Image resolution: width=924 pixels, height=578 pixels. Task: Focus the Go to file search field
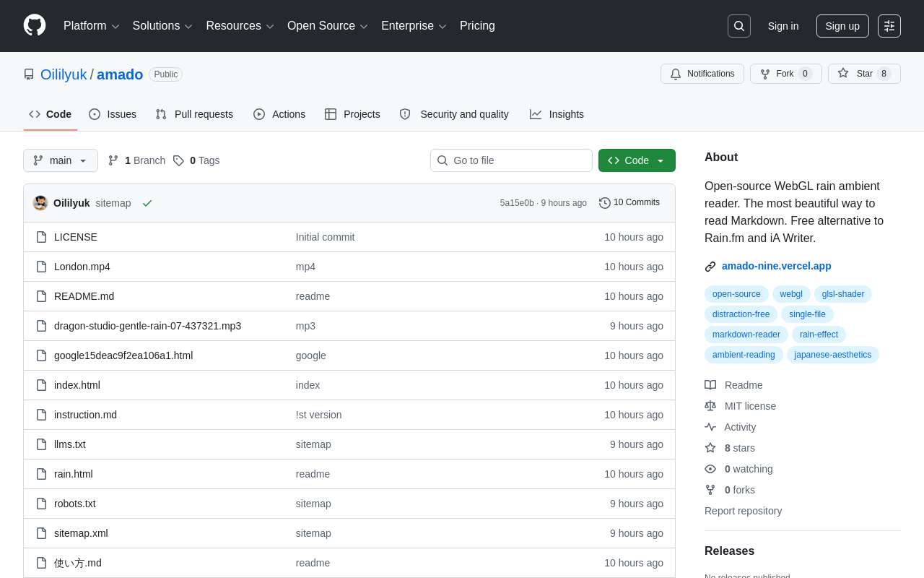(511, 160)
